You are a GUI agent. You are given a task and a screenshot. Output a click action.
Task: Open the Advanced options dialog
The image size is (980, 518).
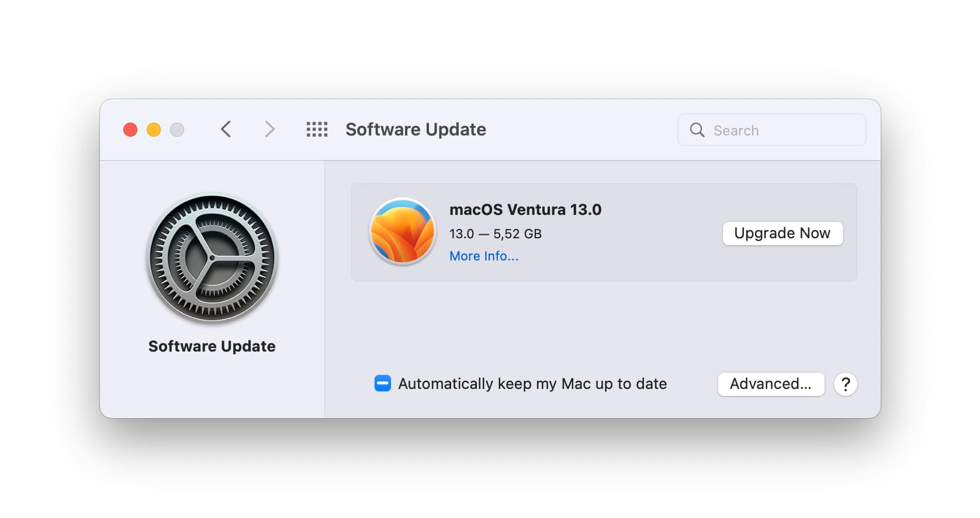pyautogui.click(x=770, y=384)
